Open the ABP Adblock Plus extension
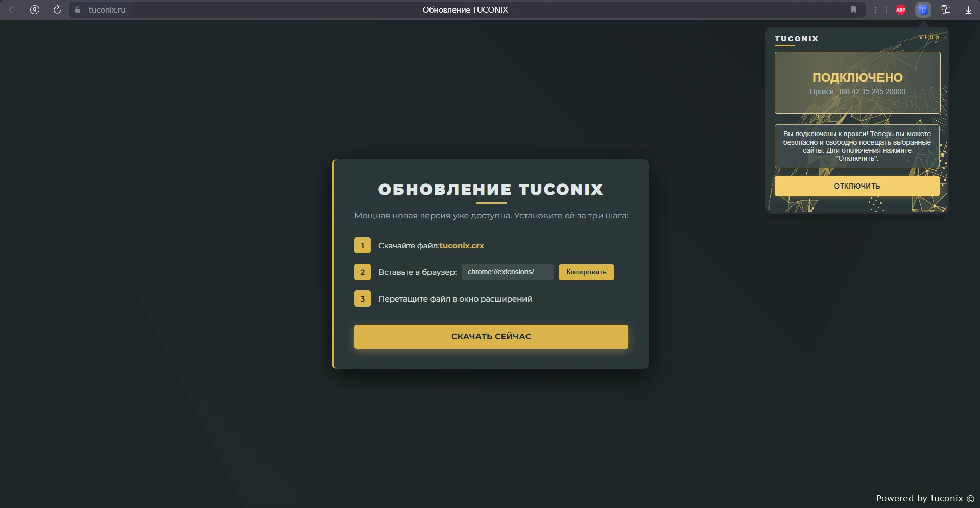980x508 pixels. click(x=901, y=10)
